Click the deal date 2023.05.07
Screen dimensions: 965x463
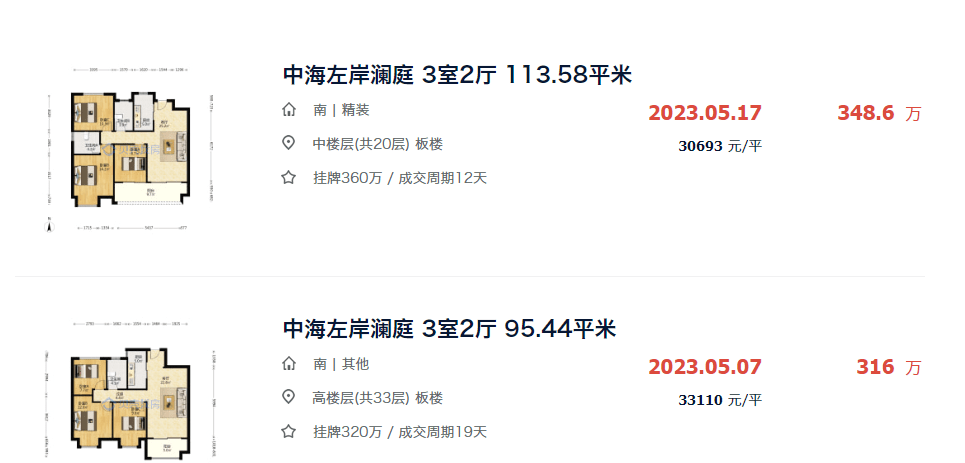point(705,367)
